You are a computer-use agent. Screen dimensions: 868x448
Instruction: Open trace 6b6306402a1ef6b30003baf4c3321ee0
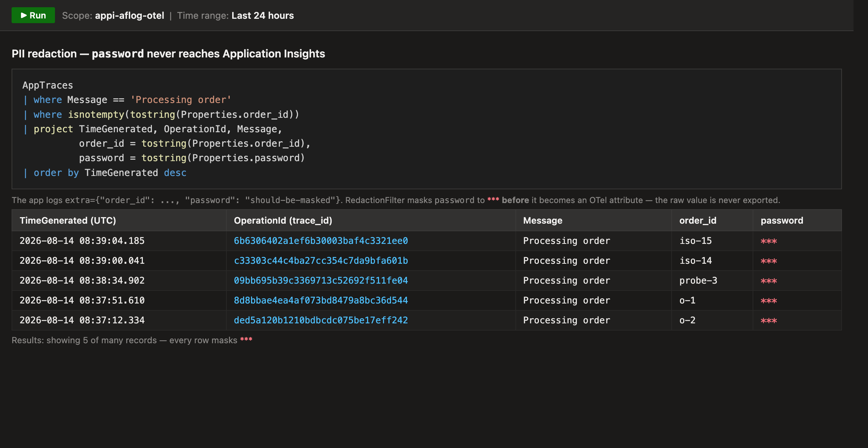(321, 241)
